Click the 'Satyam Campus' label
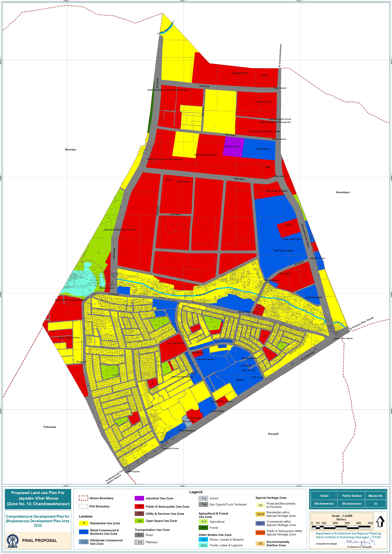Image resolution: width=392 pixels, height=554 pixels. 232,146
